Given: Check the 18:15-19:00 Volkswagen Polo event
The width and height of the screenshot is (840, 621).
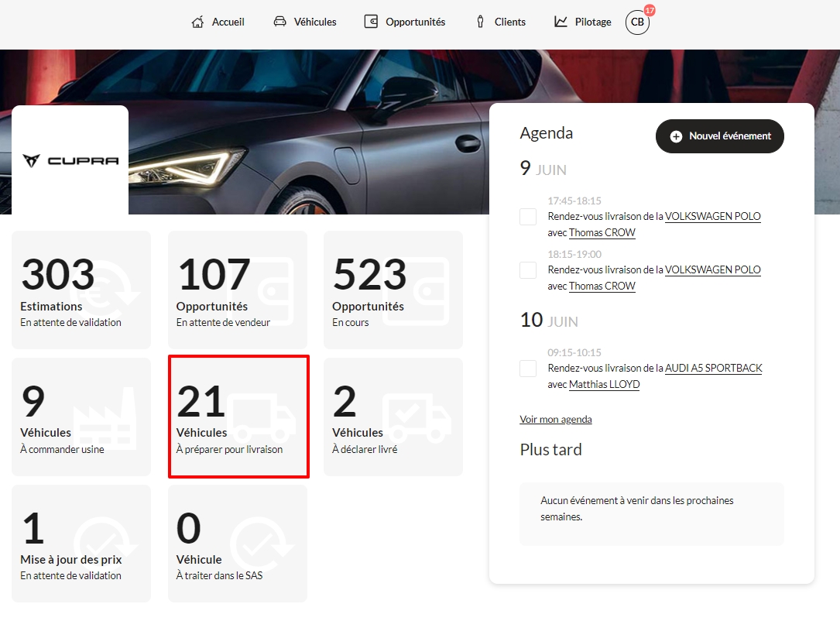Looking at the screenshot, I should [x=528, y=270].
